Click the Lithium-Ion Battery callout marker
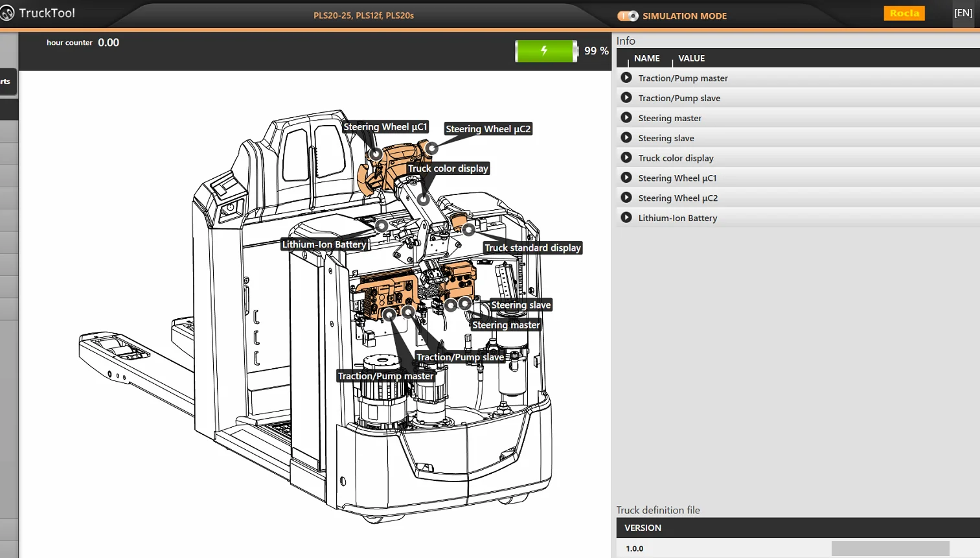The image size is (980, 558). (x=381, y=226)
